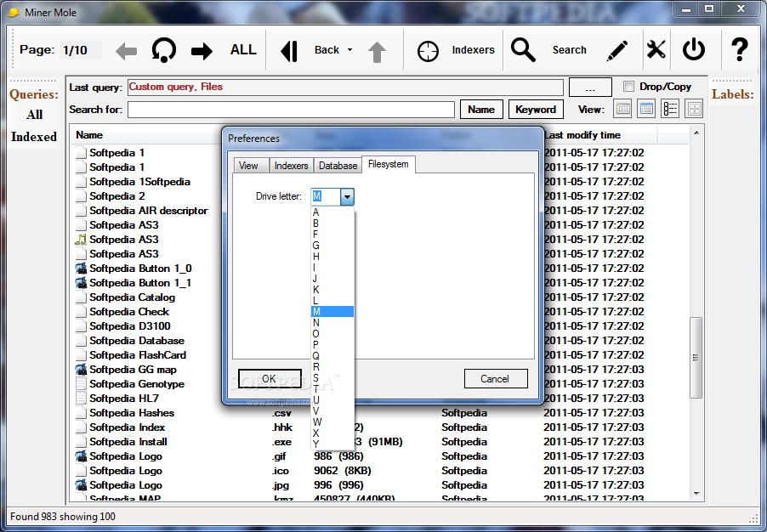Select Softpedia Logo .jpg icon
Screen dimensions: 767x532
pyautogui.click(x=81, y=485)
